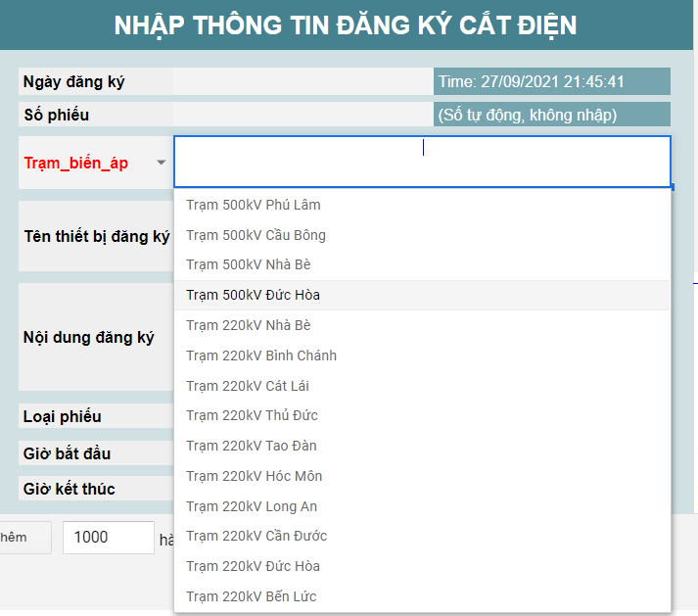Choose Trạm 500kV Cầu Bông from list
Screen dimensions: 698x616
256,235
